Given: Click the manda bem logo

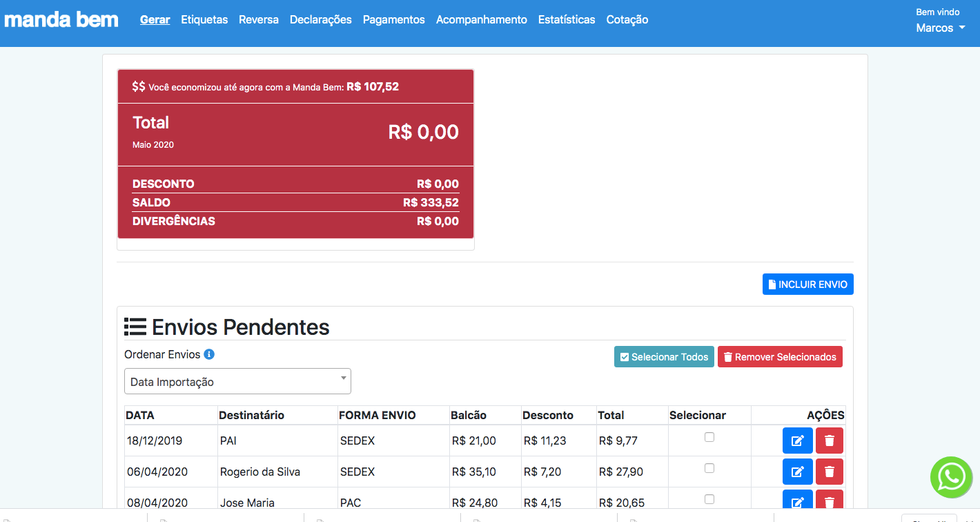Looking at the screenshot, I should pyautogui.click(x=61, y=19).
